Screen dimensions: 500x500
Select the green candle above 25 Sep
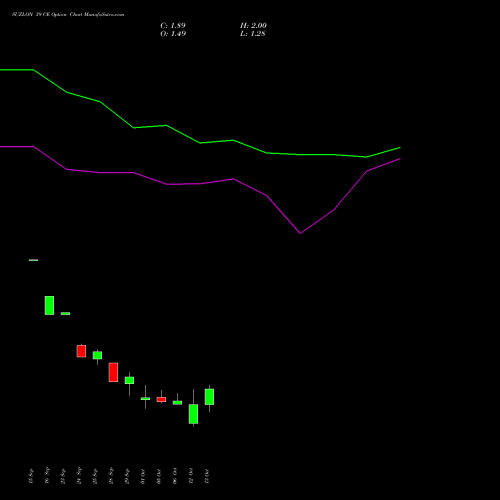[97, 355]
